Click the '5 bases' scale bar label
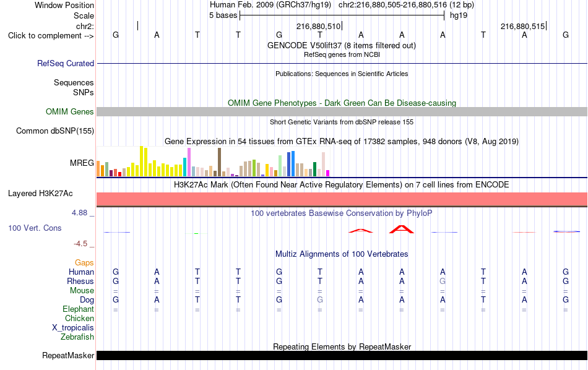This screenshot has width=588, height=370. point(223,15)
